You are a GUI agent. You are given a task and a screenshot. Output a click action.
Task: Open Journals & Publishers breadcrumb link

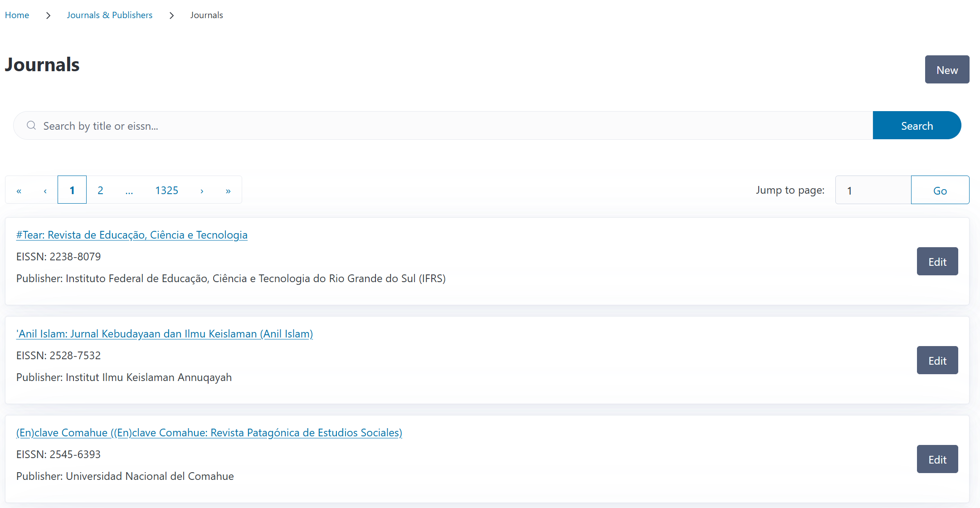point(109,15)
